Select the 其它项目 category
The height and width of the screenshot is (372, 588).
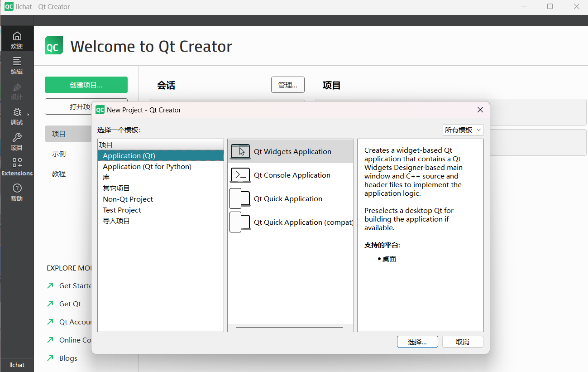[161, 188]
